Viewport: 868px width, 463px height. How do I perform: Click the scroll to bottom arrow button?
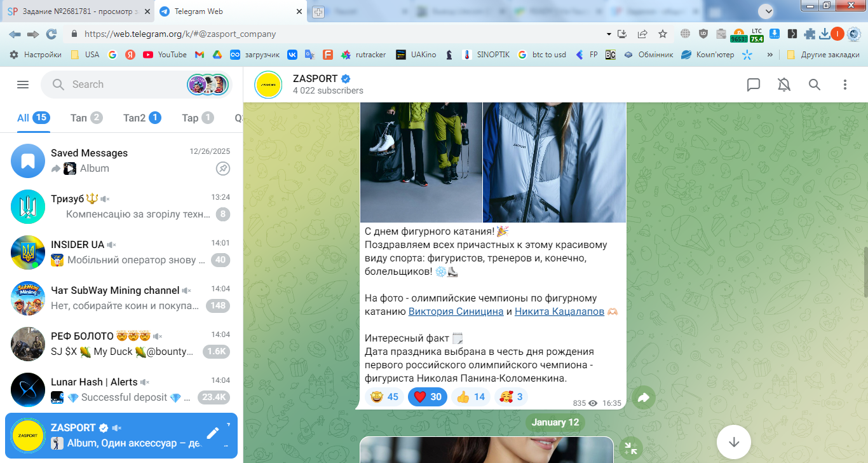pyautogui.click(x=734, y=442)
